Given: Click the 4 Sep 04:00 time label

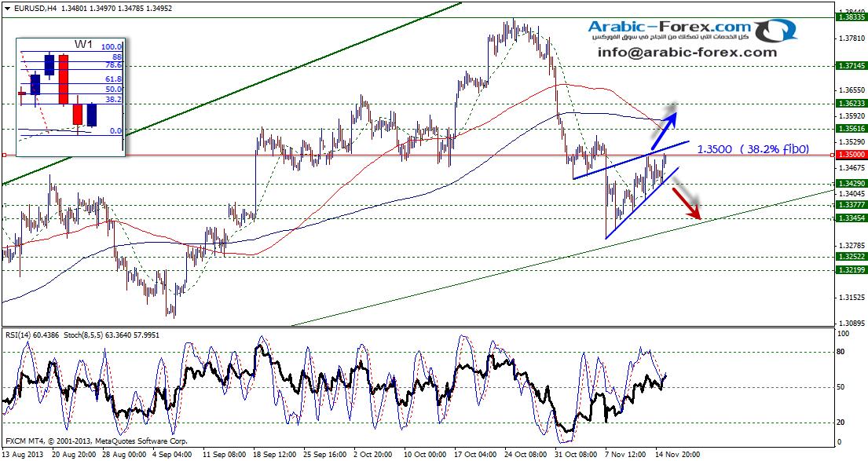Looking at the screenshot, I should pos(170,455).
